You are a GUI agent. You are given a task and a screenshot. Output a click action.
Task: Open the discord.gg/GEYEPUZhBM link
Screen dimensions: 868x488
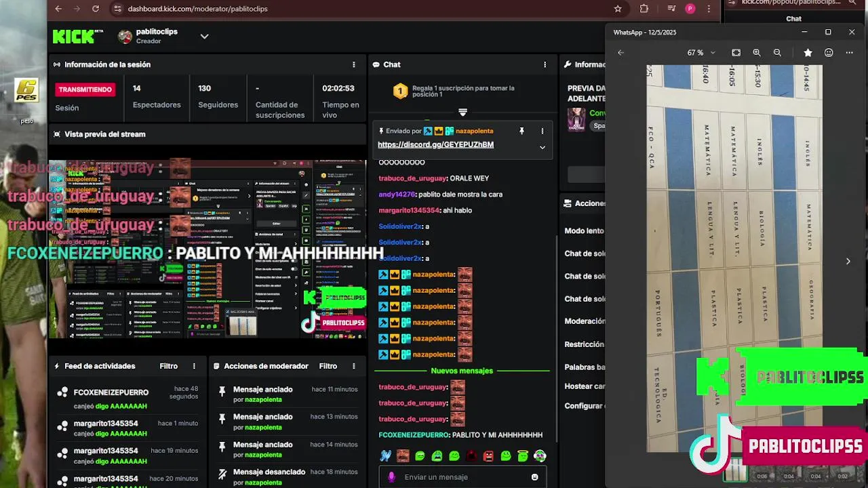pos(435,144)
